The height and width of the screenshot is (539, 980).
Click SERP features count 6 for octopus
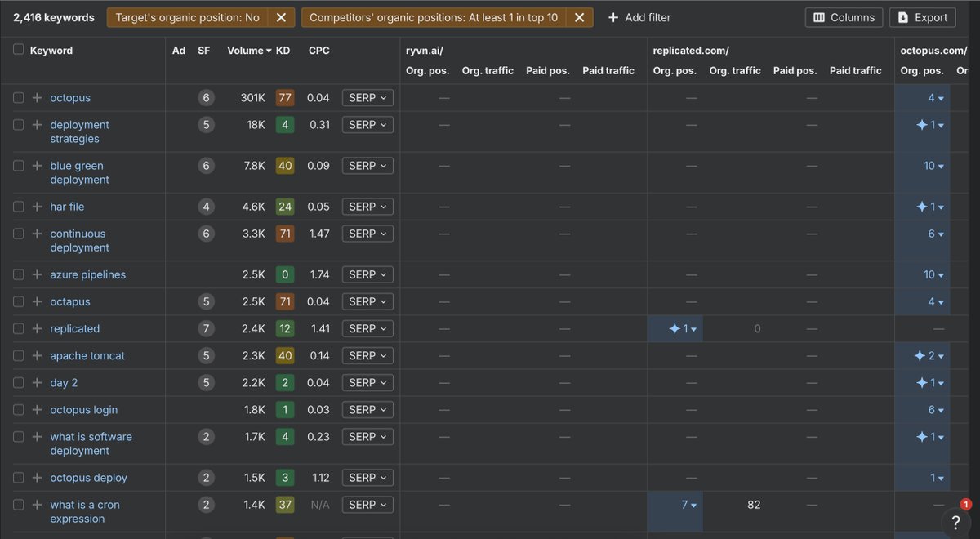(206, 98)
